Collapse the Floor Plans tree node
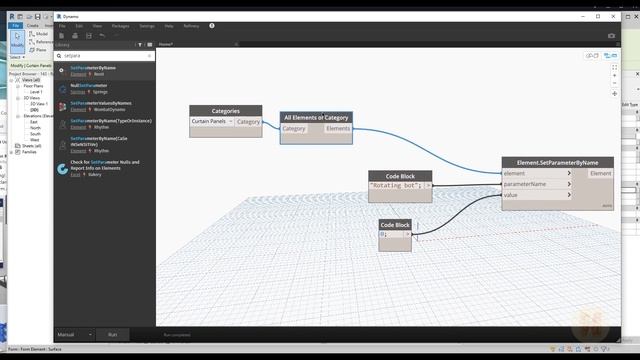Viewport: 640px width, 360px height. [18, 86]
